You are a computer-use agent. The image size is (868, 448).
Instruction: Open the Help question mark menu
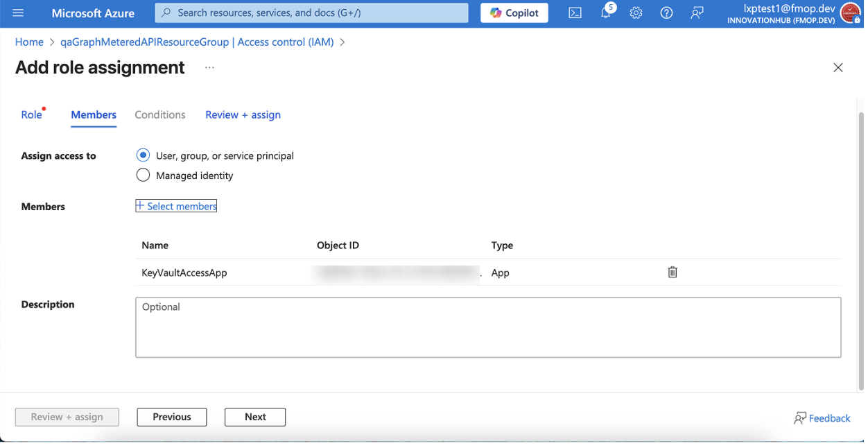click(666, 12)
